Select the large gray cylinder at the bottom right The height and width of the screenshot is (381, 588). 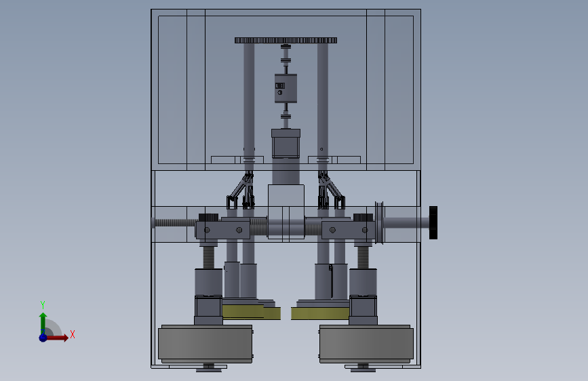pyautogui.click(x=366, y=344)
